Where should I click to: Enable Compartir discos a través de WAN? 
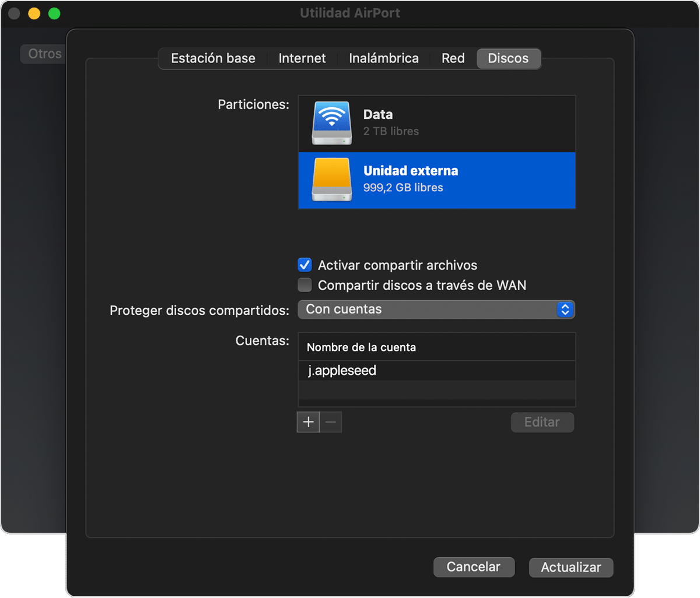click(304, 286)
